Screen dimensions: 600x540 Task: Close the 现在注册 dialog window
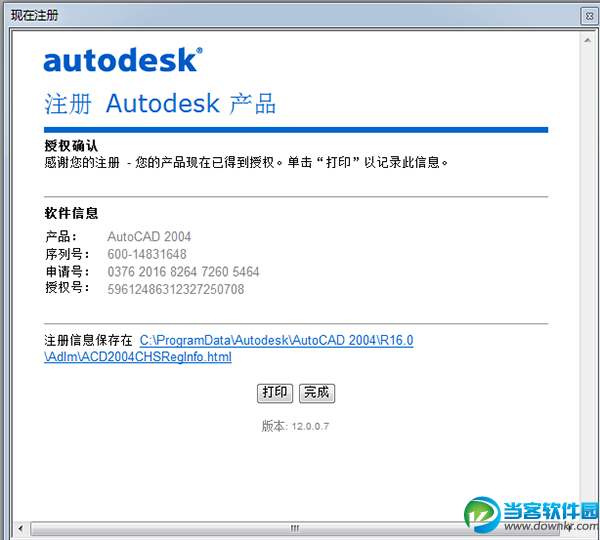point(589,16)
